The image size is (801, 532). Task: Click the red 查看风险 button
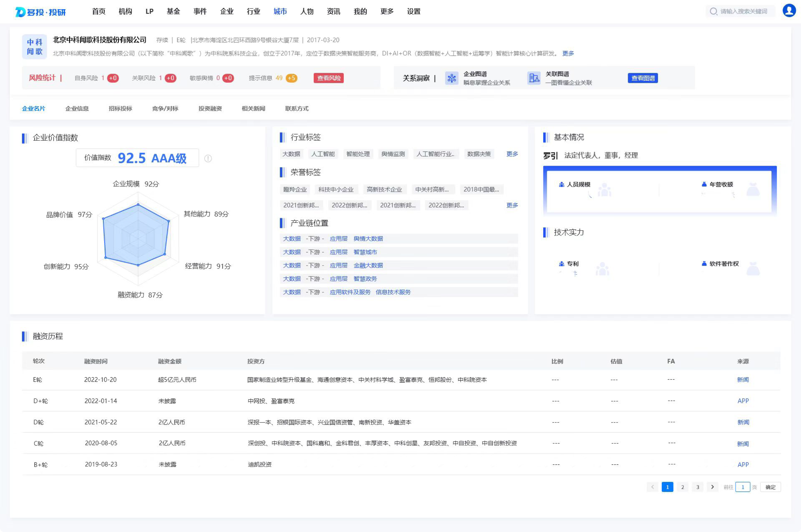coord(328,78)
